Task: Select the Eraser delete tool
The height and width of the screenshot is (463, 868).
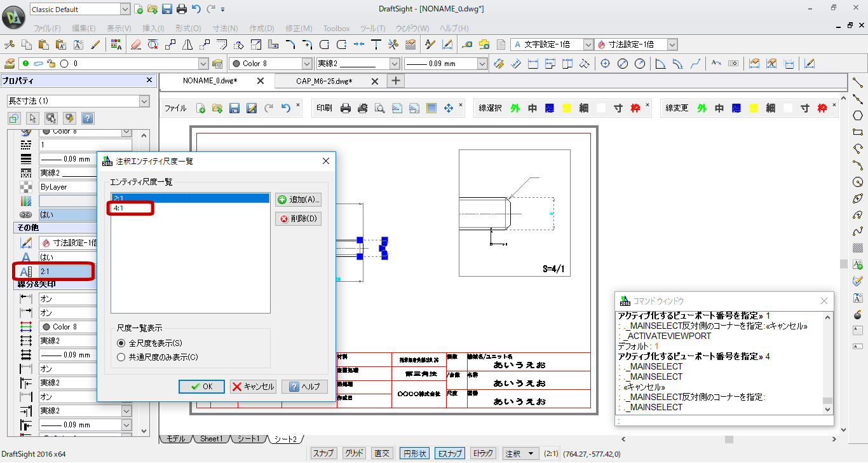Action: click(136, 45)
